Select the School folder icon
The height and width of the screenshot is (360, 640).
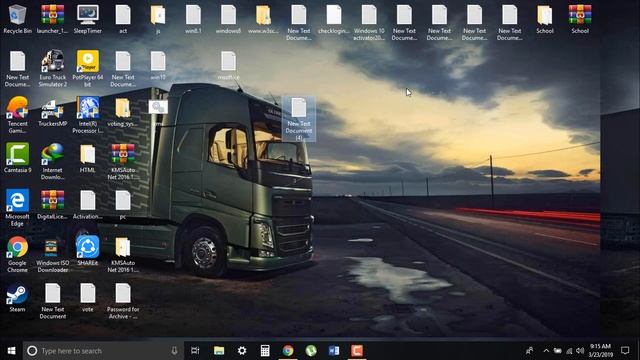[545, 19]
